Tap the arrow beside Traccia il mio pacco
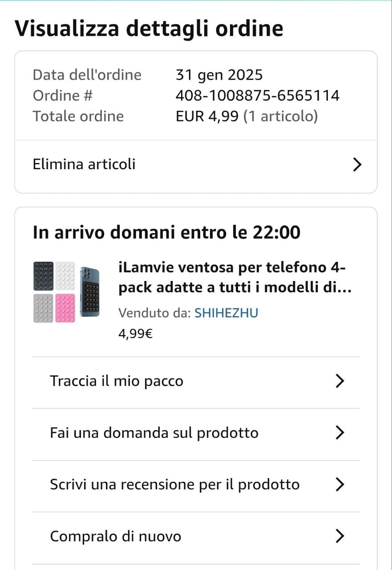 [339, 381]
